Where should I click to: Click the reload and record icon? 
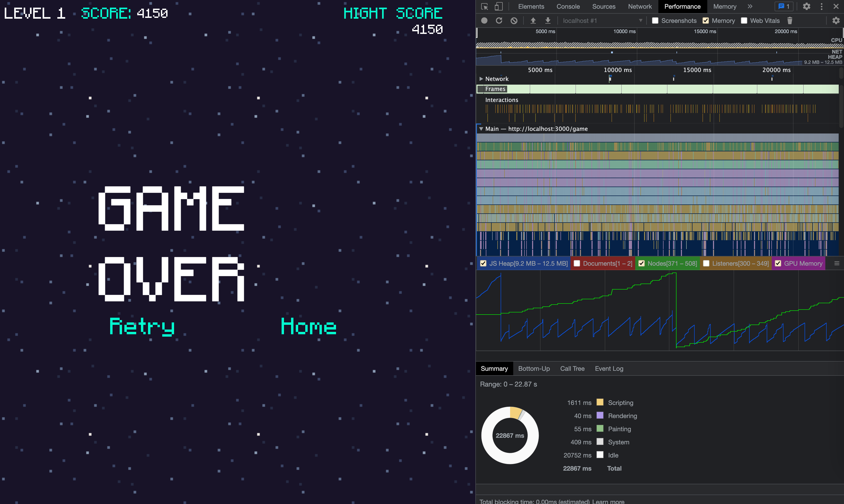[499, 21]
